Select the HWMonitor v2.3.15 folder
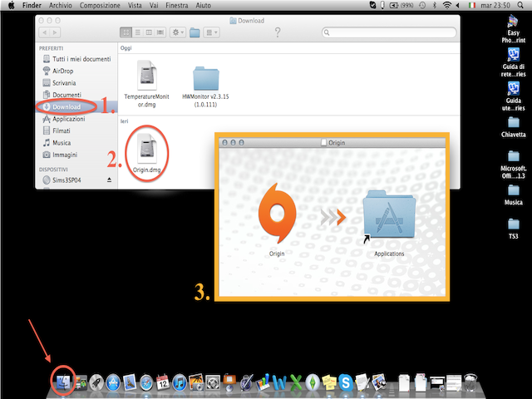Screen dimensions: 532x399 pyautogui.click(x=205, y=86)
